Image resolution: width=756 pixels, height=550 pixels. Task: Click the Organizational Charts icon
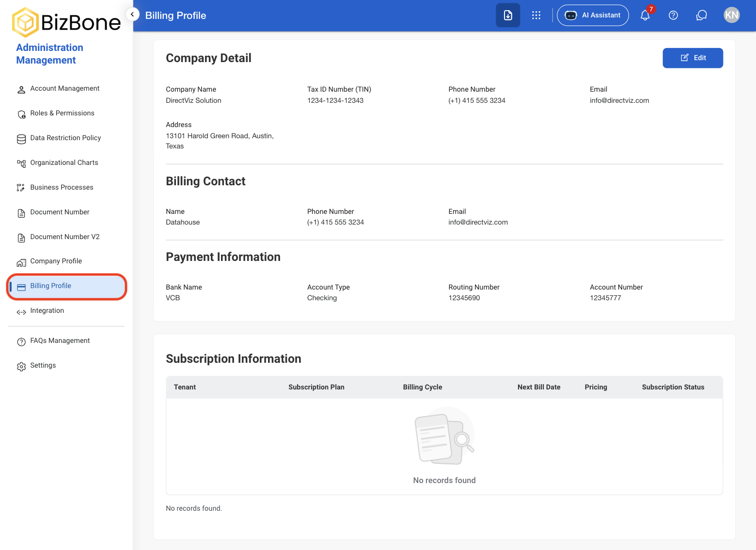click(21, 164)
